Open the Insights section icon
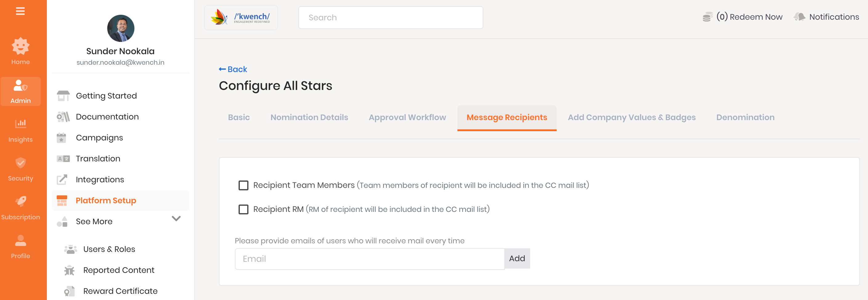This screenshot has width=868, height=300. pyautogui.click(x=21, y=124)
